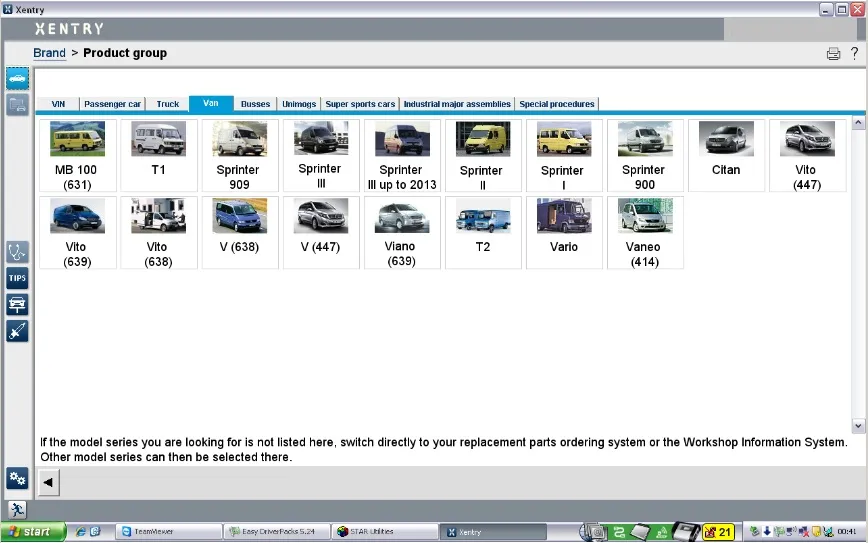Image resolution: width=868 pixels, height=543 pixels.
Task: Click the running man exit icon
Action: [17, 510]
